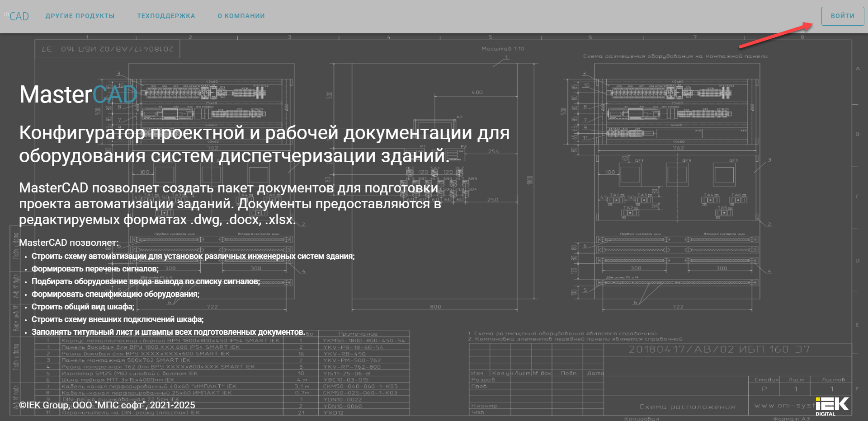868x421 pixels.
Task: Open the ТЕХПОДДЕРЖКА section
Action: [165, 15]
